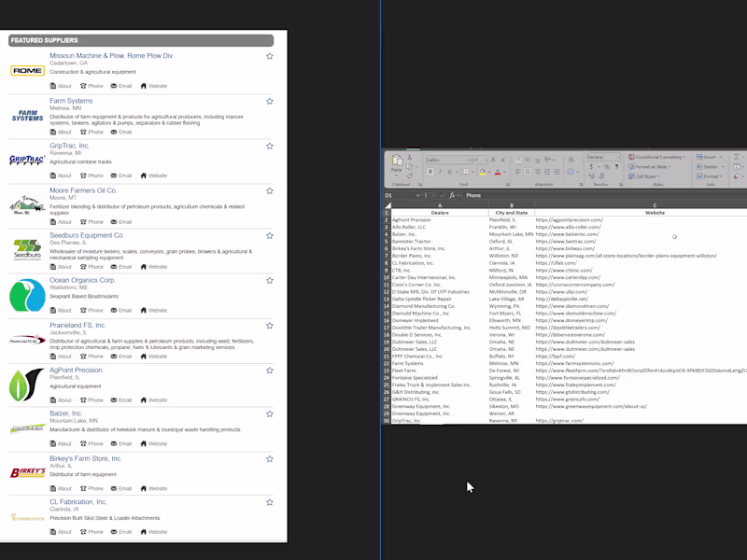Click the Top Align icon
The width and height of the screenshot is (747, 560).
[518, 160]
